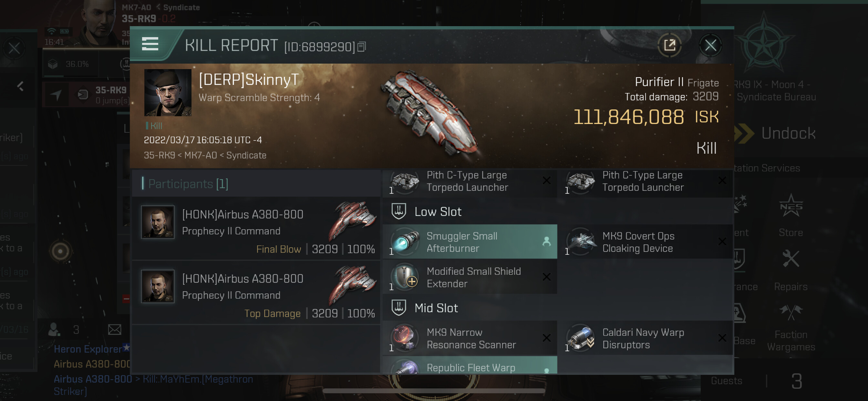The height and width of the screenshot is (401, 868).
Task: Open the kill report hamburger menu
Action: pyautogui.click(x=150, y=44)
